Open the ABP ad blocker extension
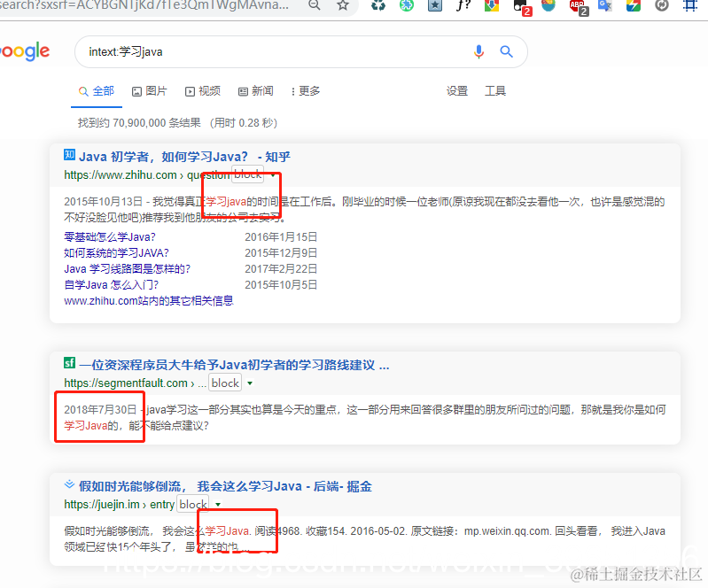 tap(579, 6)
